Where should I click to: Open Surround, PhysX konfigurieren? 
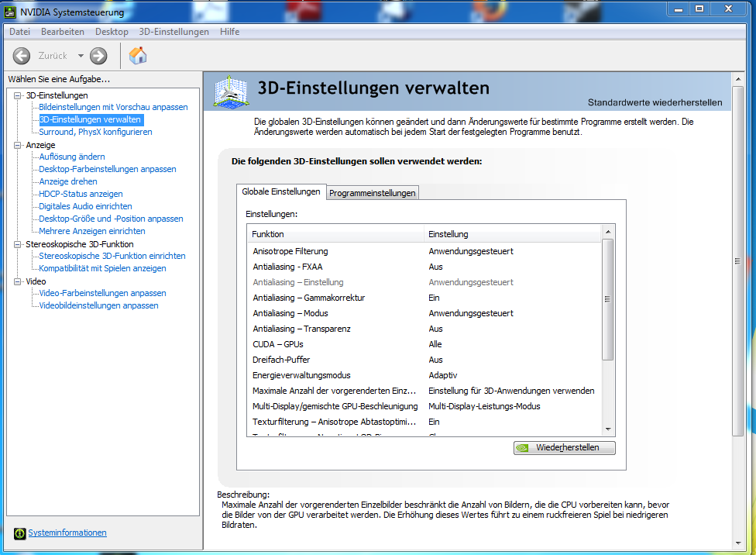(x=95, y=133)
